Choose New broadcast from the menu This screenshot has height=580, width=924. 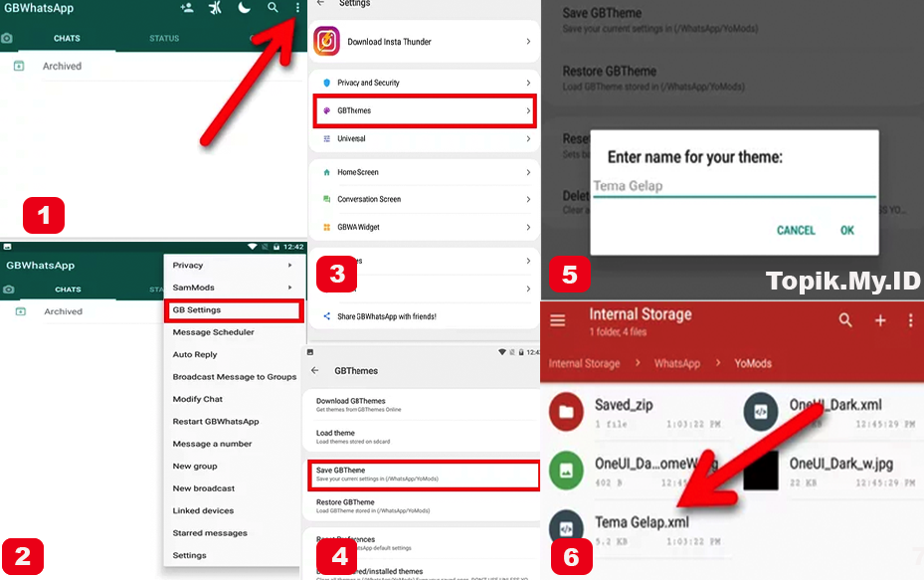203,488
